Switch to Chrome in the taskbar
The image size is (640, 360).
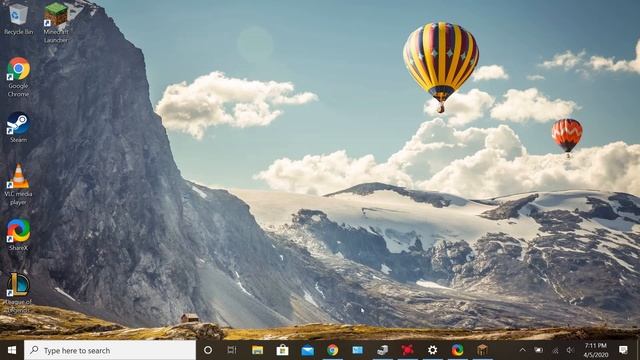[x=332, y=350]
